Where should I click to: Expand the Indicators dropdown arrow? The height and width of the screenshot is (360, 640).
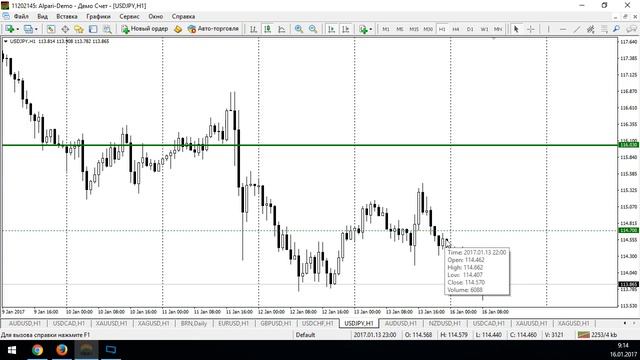[370, 29]
